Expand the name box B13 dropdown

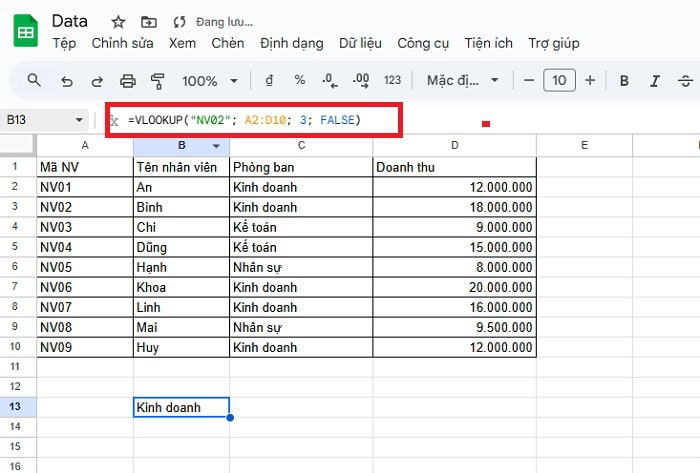[x=80, y=120]
